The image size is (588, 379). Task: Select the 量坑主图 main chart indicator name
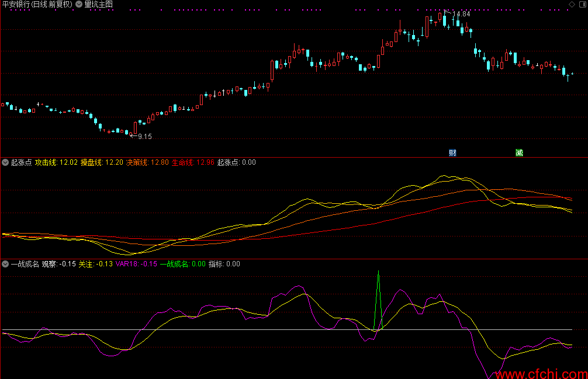tap(98, 4)
